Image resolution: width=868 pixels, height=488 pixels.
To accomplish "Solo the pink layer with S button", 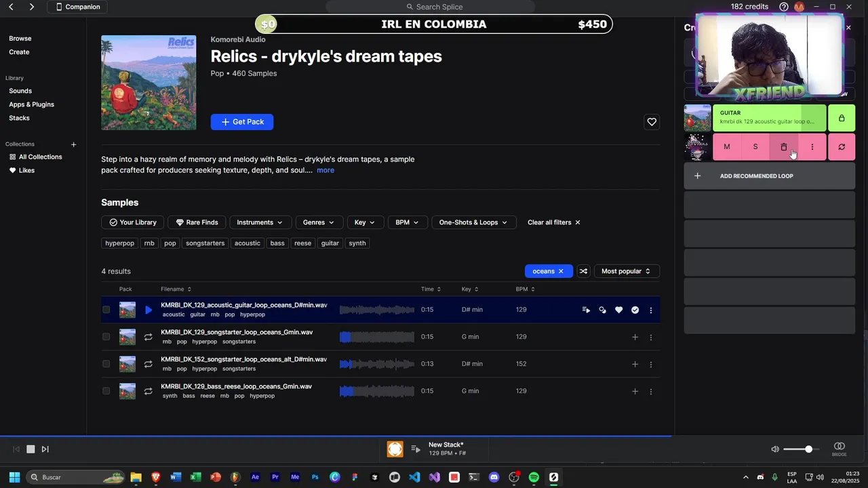I will [x=755, y=147].
